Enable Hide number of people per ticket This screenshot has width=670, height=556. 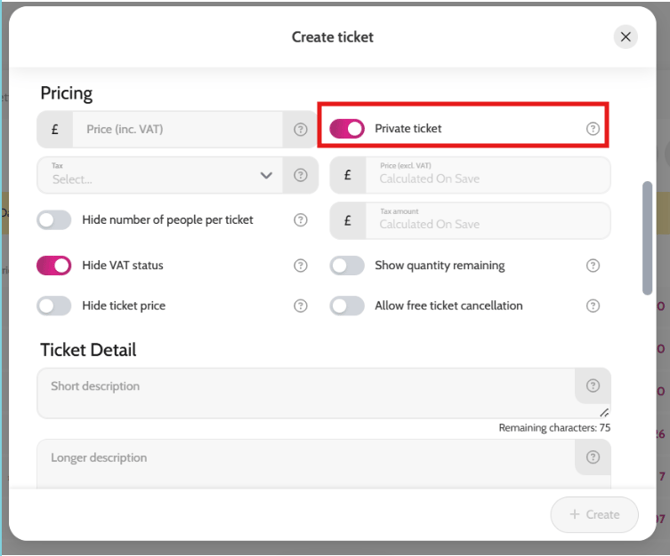pyautogui.click(x=54, y=220)
